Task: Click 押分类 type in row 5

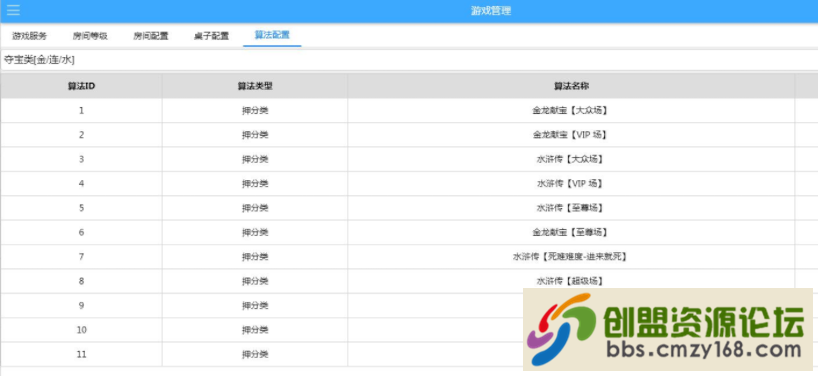Action: [255, 208]
